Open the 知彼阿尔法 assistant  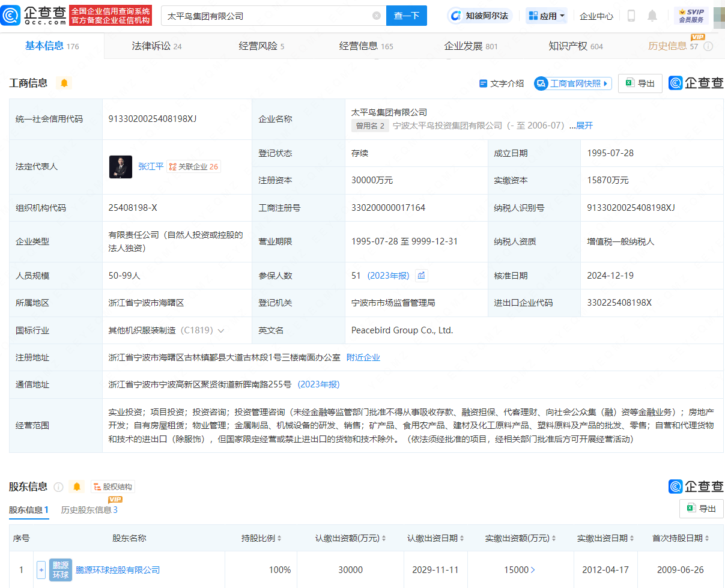tap(480, 16)
